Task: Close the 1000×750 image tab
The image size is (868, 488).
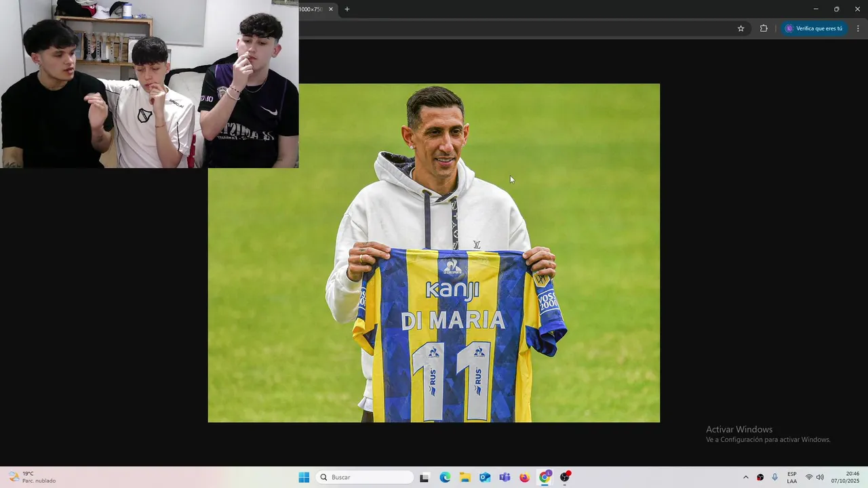Action: click(331, 9)
